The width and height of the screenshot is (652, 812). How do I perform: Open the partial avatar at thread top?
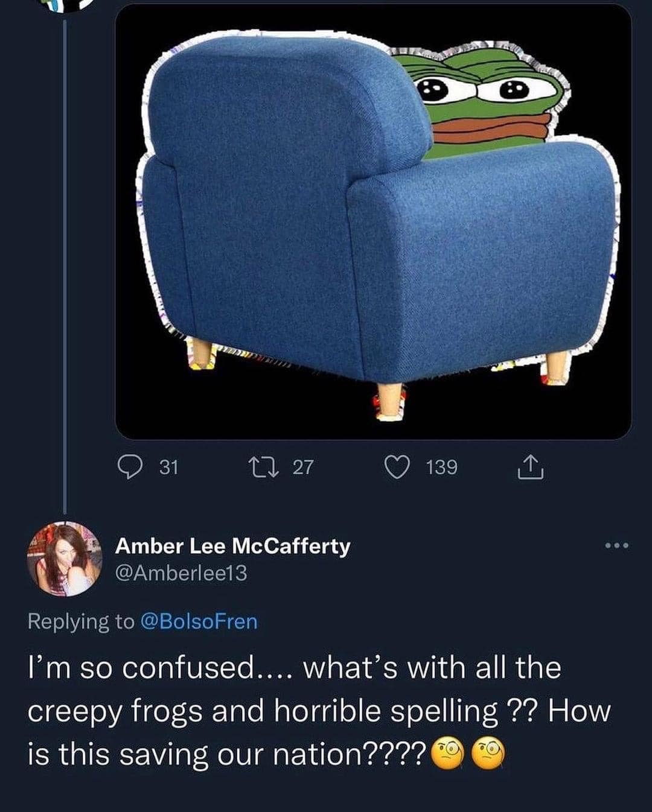tap(65, 5)
